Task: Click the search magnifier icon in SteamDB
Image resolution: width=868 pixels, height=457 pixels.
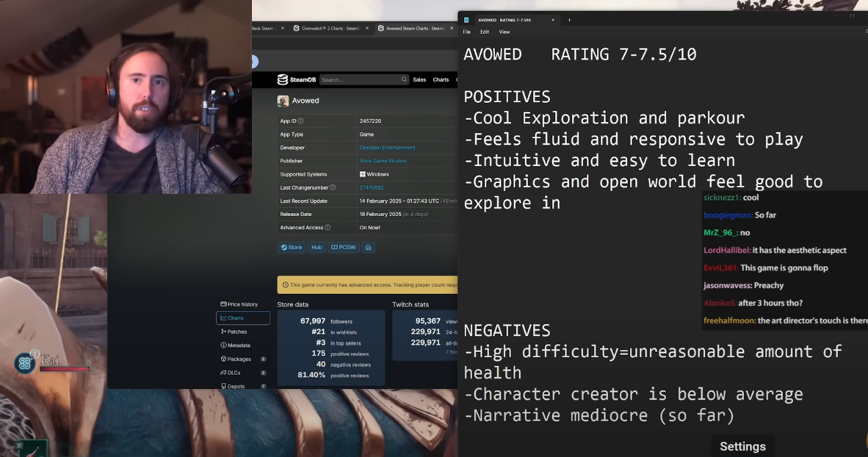Action: 404,80
